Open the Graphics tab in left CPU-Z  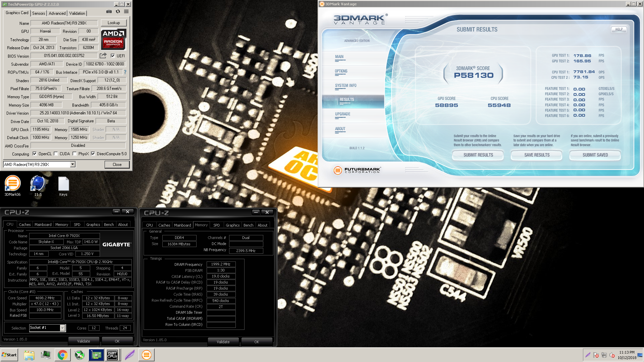pyautogui.click(x=93, y=225)
